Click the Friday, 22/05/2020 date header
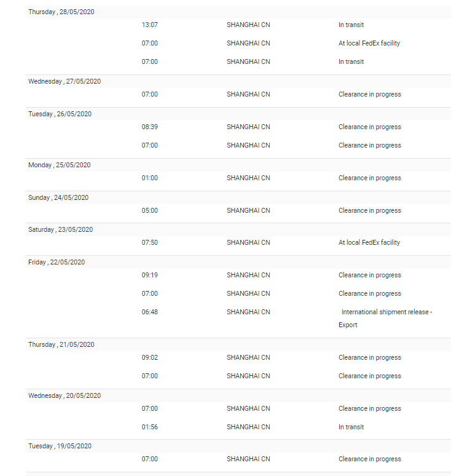The height and width of the screenshot is (476, 451). (57, 263)
